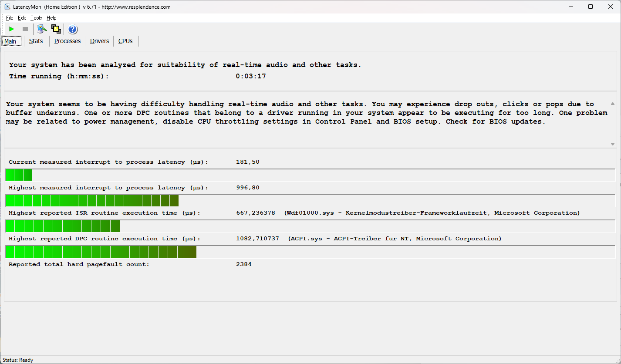The image size is (621, 364).
Task: Stop monitoring with the grey stop icon
Action: click(25, 29)
